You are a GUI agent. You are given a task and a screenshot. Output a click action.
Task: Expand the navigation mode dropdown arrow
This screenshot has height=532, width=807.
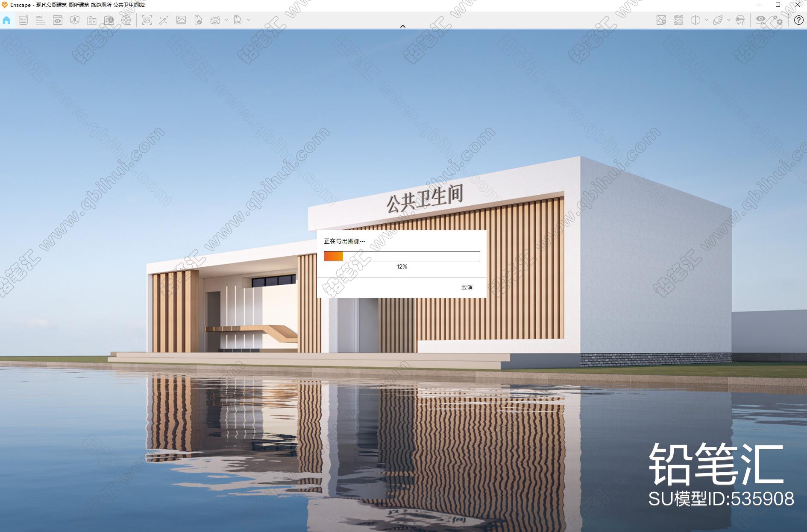[x=729, y=20]
